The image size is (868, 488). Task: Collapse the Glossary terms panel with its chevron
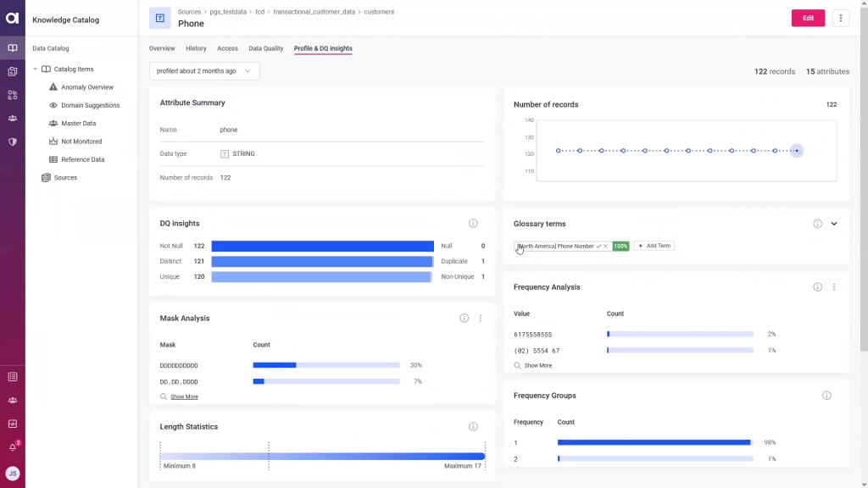[833, 223]
